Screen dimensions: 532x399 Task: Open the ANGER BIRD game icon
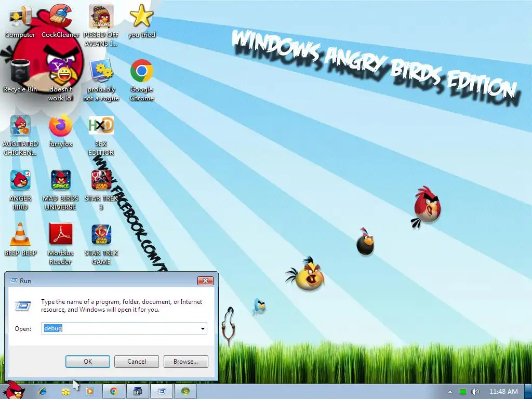pos(20,189)
